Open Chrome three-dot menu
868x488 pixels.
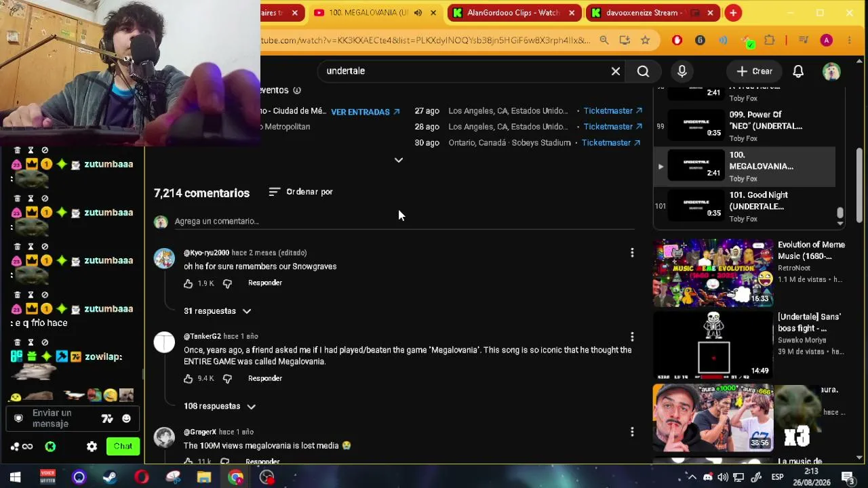tap(850, 41)
